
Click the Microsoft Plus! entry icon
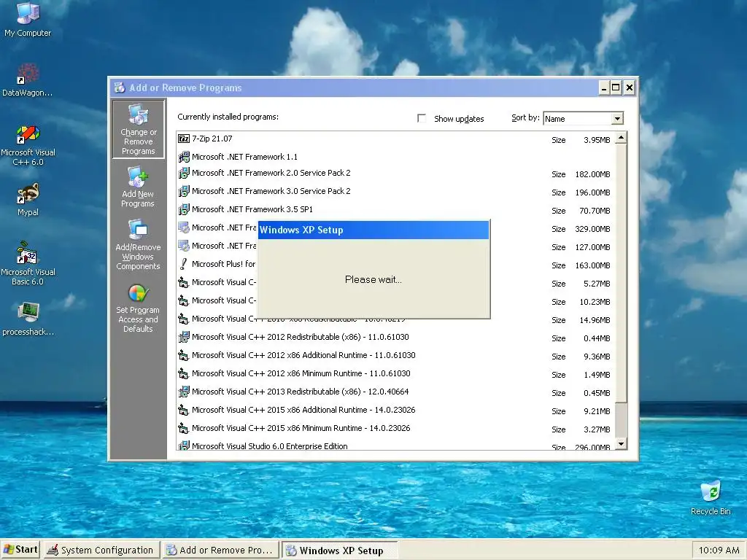(183, 264)
